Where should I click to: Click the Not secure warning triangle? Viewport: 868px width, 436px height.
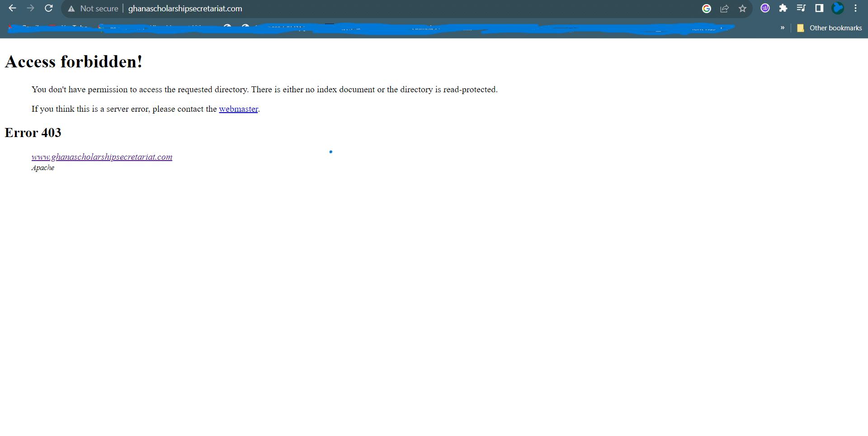(71, 9)
